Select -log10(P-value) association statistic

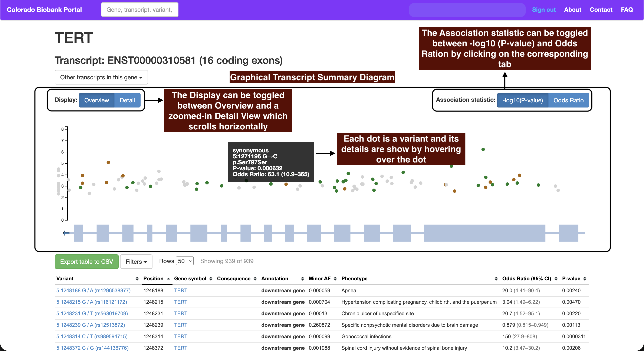(x=522, y=100)
